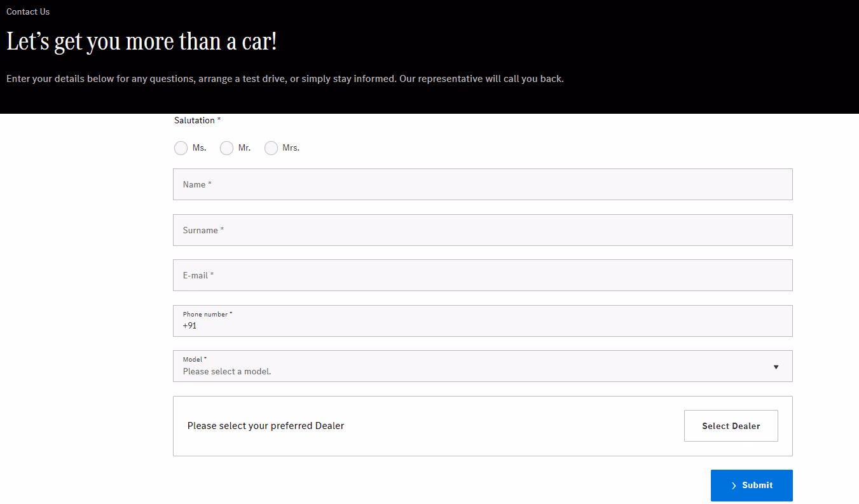Screen dimensions: 859x504
Task: Click the Name input field
Action: [483, 184]
